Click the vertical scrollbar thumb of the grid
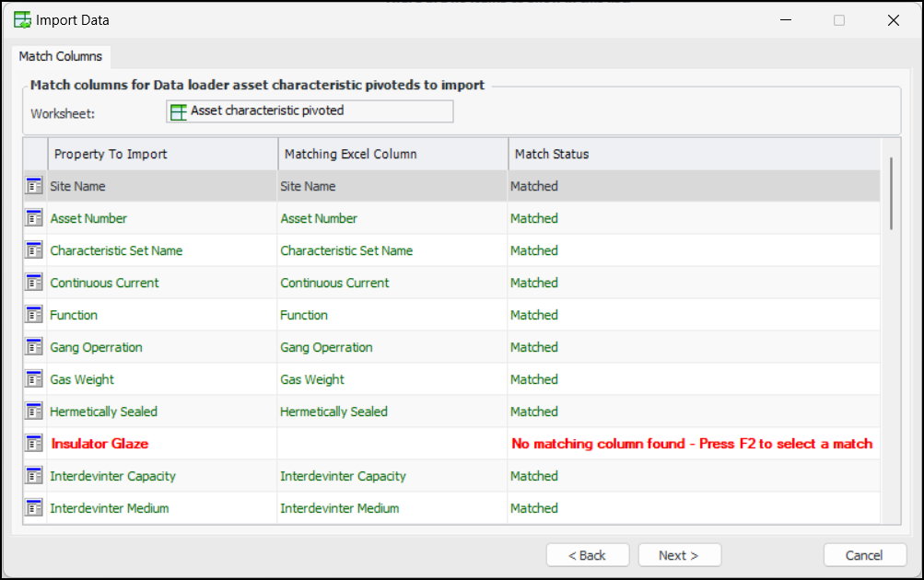This screenshot has height=580, width=924. click(x=891, y=193)
